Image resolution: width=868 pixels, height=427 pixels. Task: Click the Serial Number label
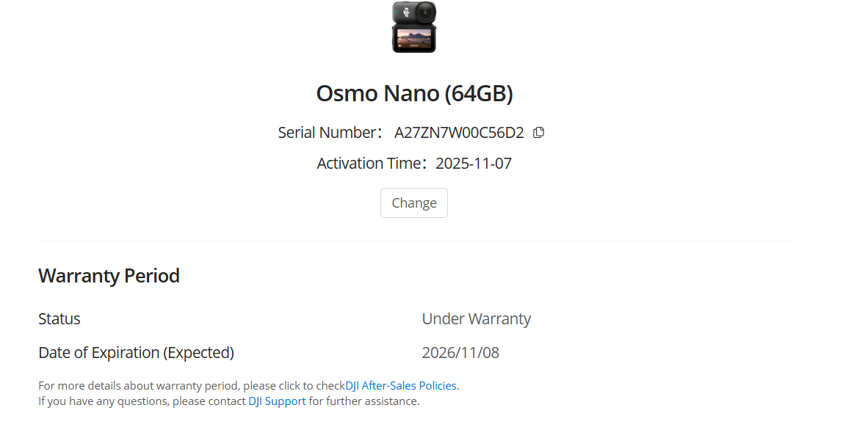pyautogui.click(x=329, y=133)
